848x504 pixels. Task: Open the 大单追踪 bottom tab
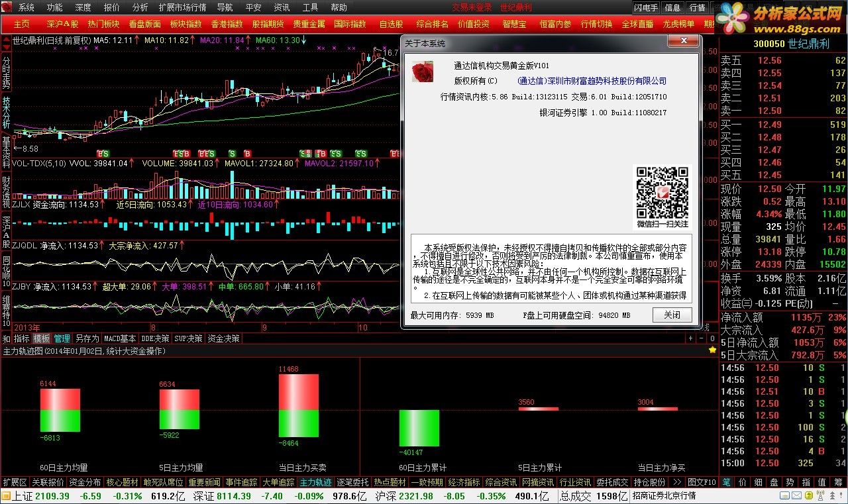(x=278, y=482)
